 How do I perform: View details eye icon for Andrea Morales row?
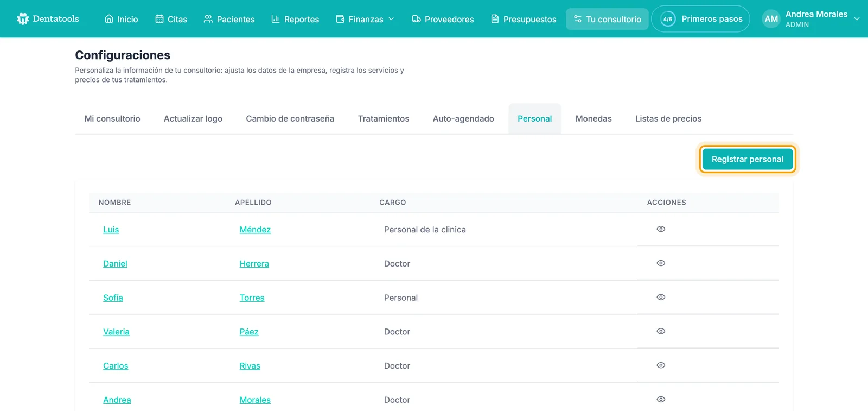tap(661, 400)
